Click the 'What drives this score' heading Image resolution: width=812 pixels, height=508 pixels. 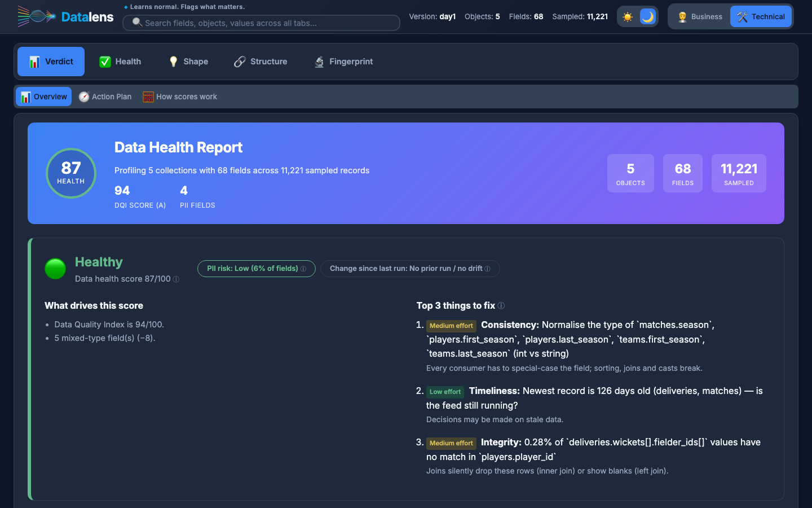pyautogui.click(x=94, y=305)
